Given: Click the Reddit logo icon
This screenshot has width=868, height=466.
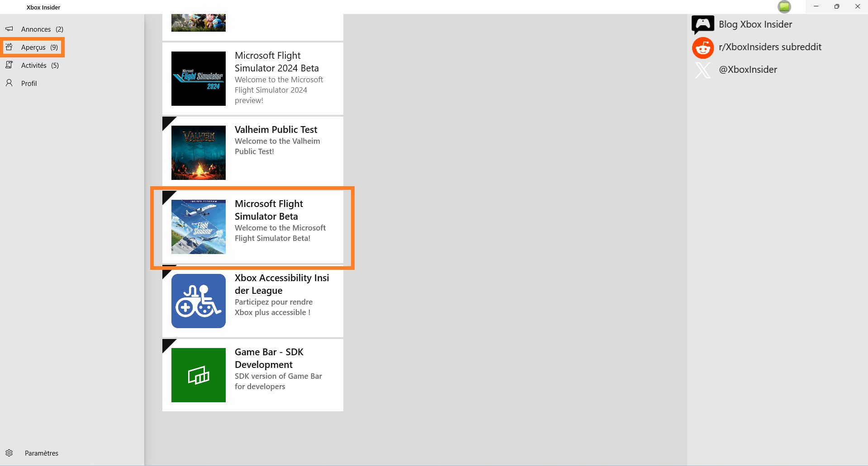Looking at the screenshot, I should tap(703, 47).
